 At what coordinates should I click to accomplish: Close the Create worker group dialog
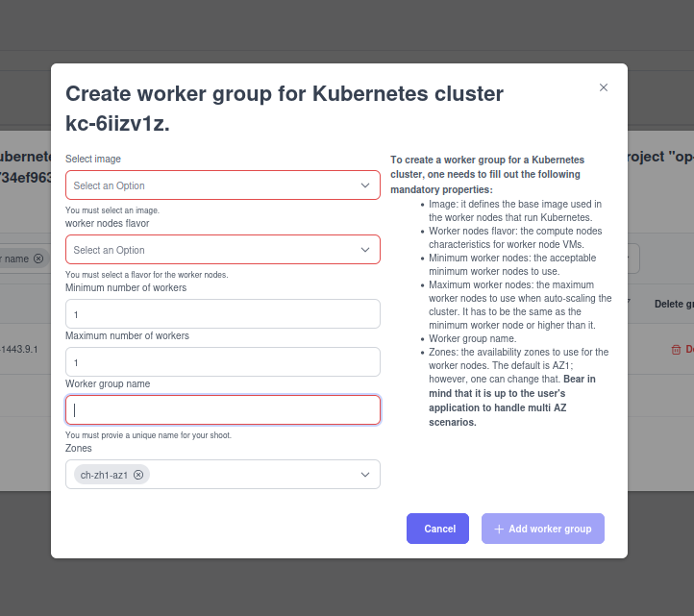click(x=604, y=87)
